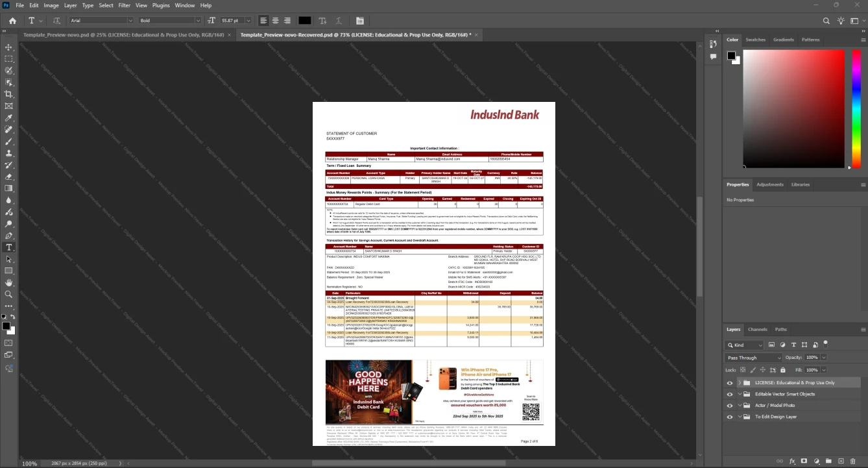The height and width of the screenshot is (468, 868).
Task: Select the Hand tool
Action: pyautogui.click(x=9, y=282)
